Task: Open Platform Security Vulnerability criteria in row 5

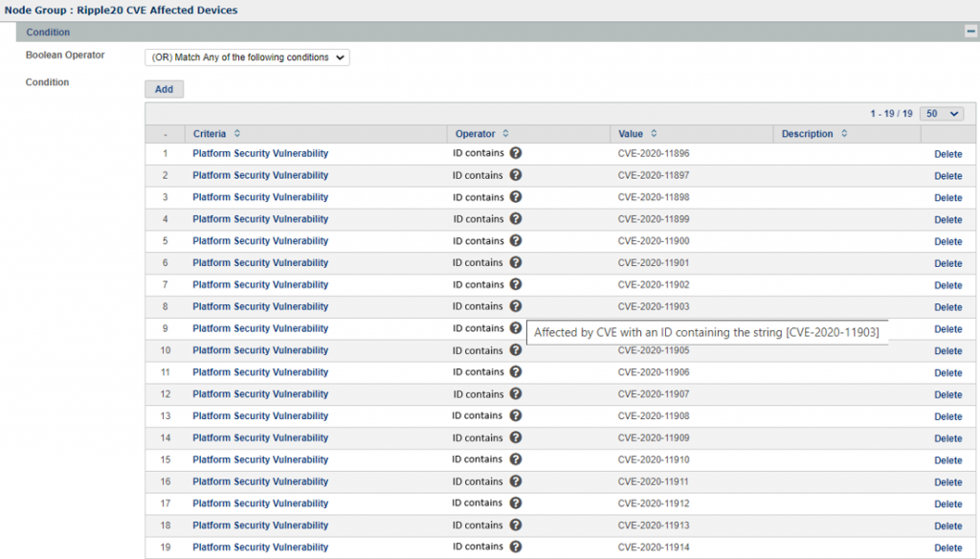Action: pos(260,241)
